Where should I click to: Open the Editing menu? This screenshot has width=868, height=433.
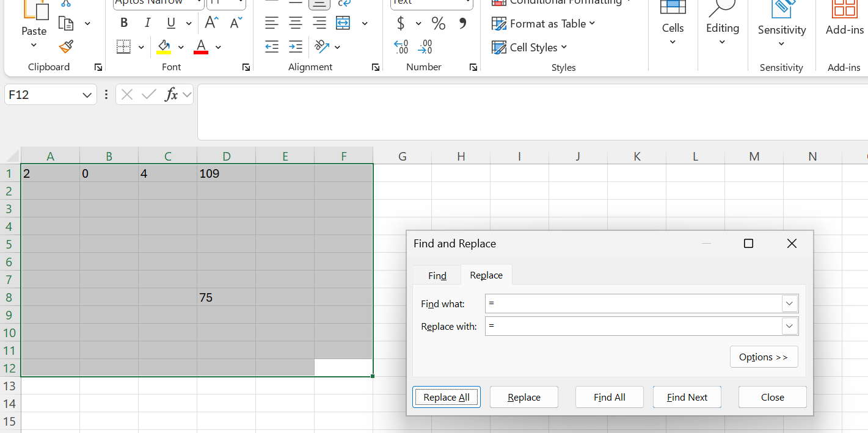(723, 27)
